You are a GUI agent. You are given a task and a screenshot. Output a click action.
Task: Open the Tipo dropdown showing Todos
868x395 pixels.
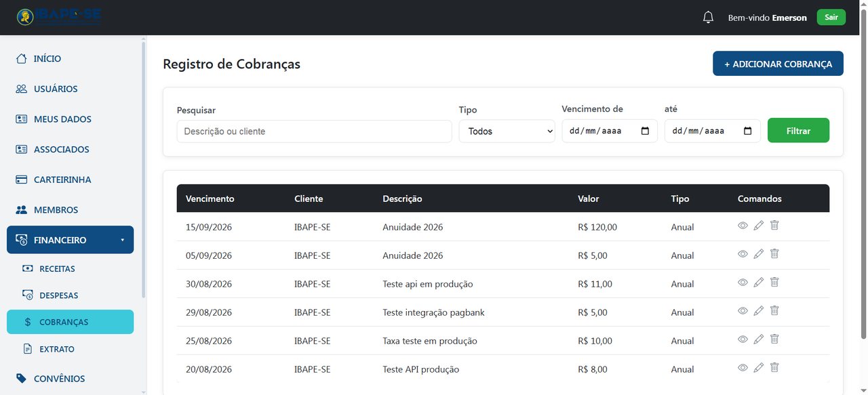point(507,131)
